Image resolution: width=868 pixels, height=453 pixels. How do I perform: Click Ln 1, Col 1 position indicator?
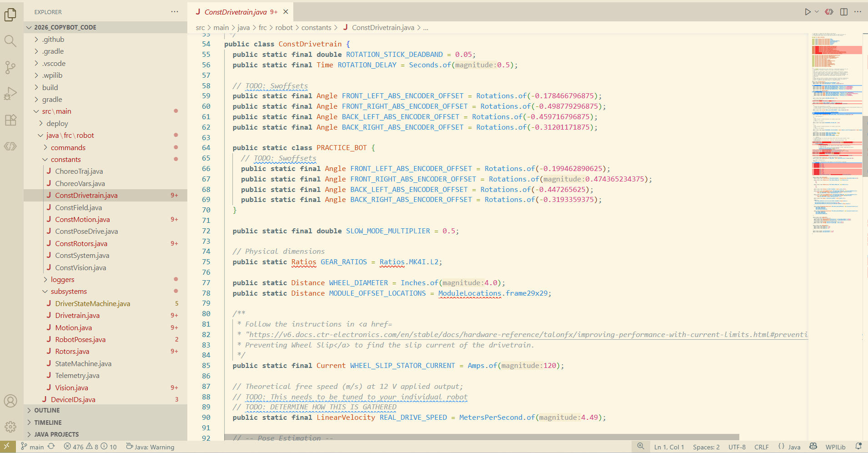pos(669,447)
